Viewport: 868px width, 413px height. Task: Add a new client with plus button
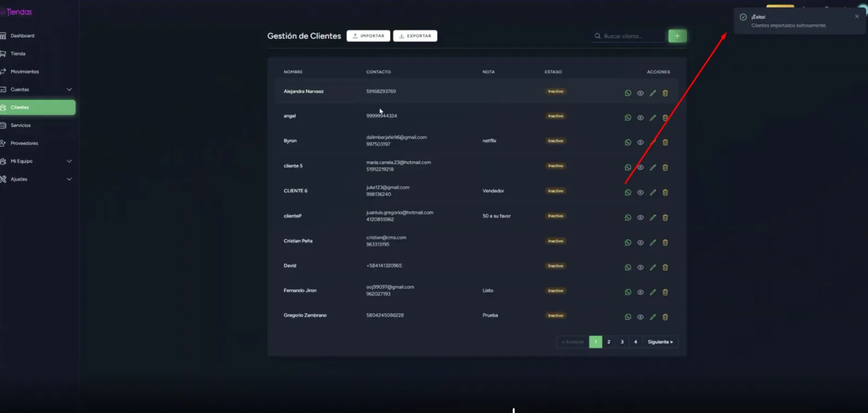click(x=677, y=36)
